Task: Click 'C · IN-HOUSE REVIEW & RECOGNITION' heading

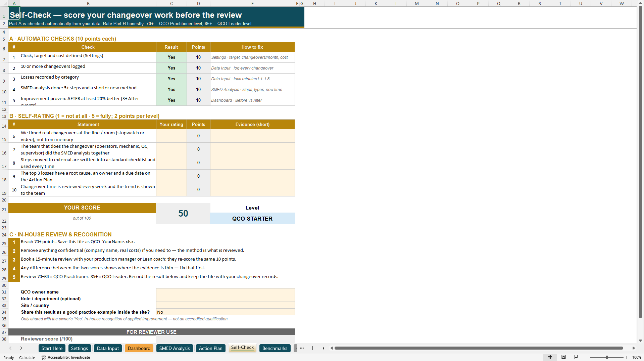Action: [x=60, y=234]
